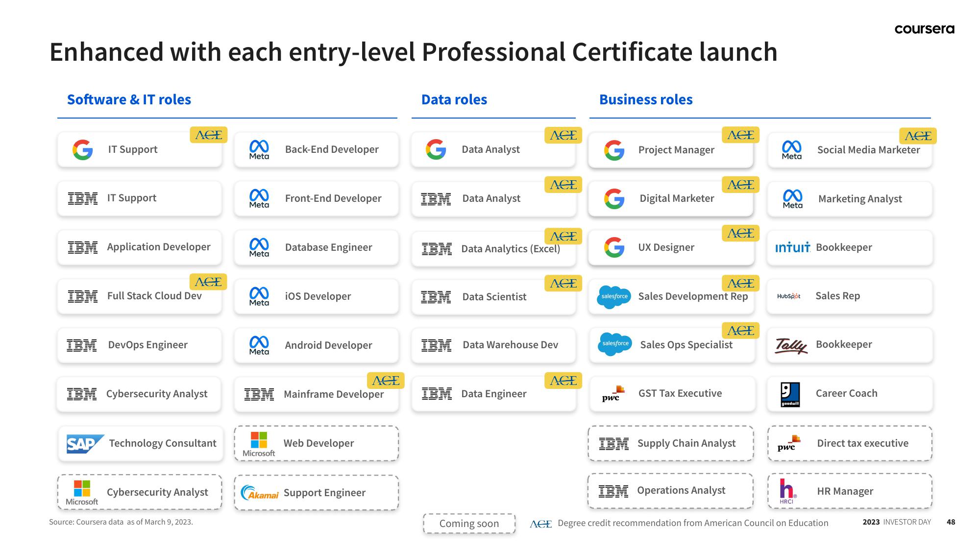Click the Goodwill logo beside Career Coach

790,395
